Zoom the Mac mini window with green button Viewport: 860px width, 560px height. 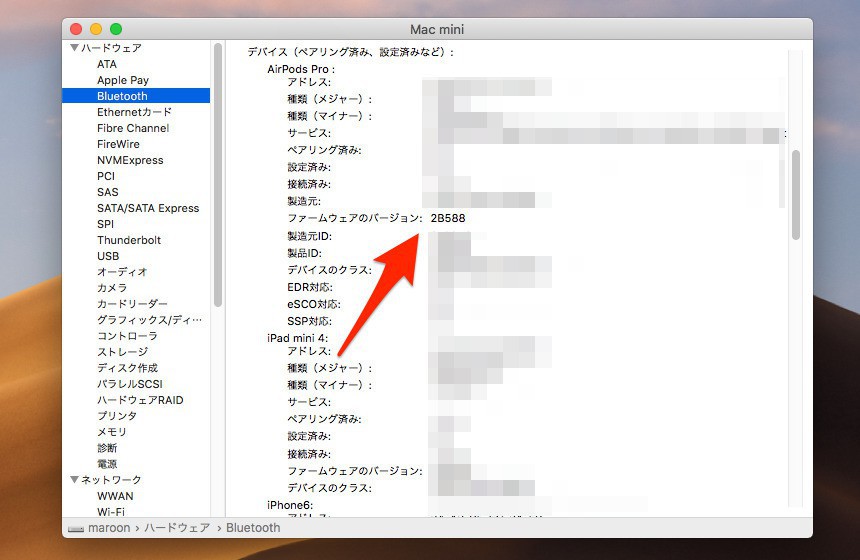116,29
